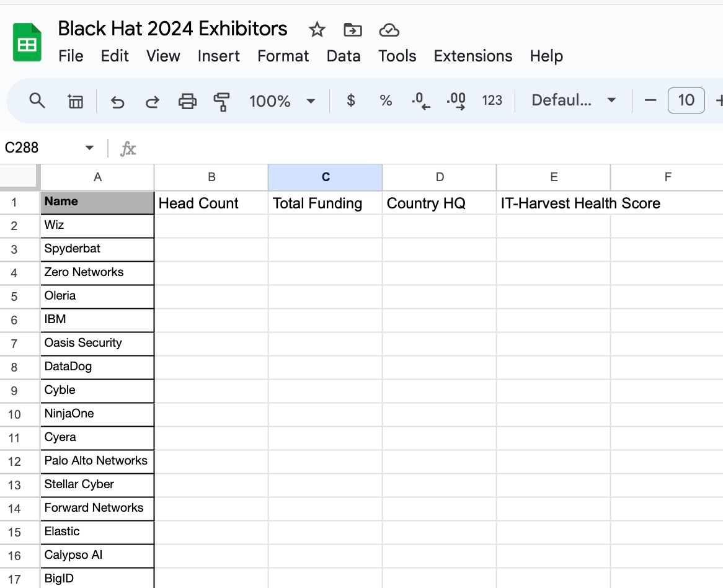Open the Data menu
Image resolution: width=723 pixels, height=588 pixels.
click(x=344, y=56)
